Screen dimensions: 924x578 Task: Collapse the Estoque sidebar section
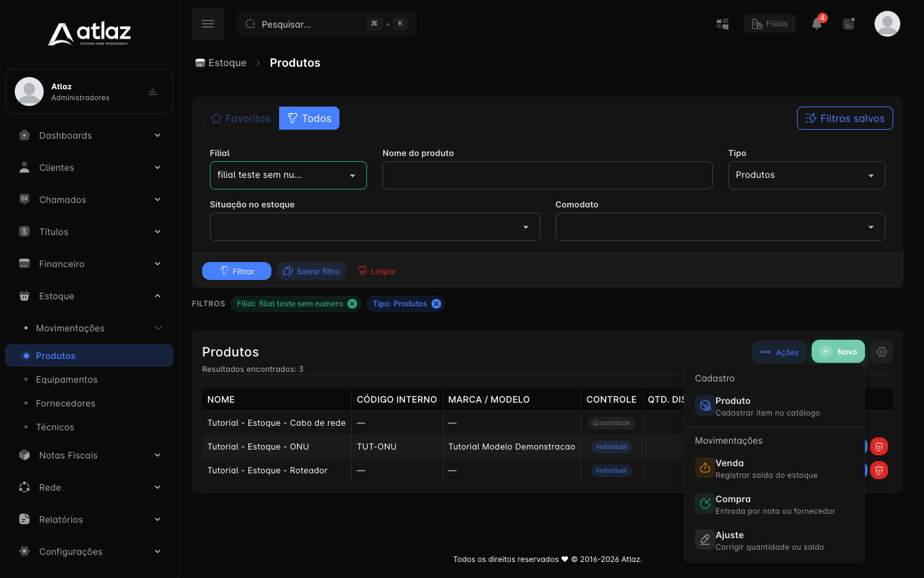89,296
